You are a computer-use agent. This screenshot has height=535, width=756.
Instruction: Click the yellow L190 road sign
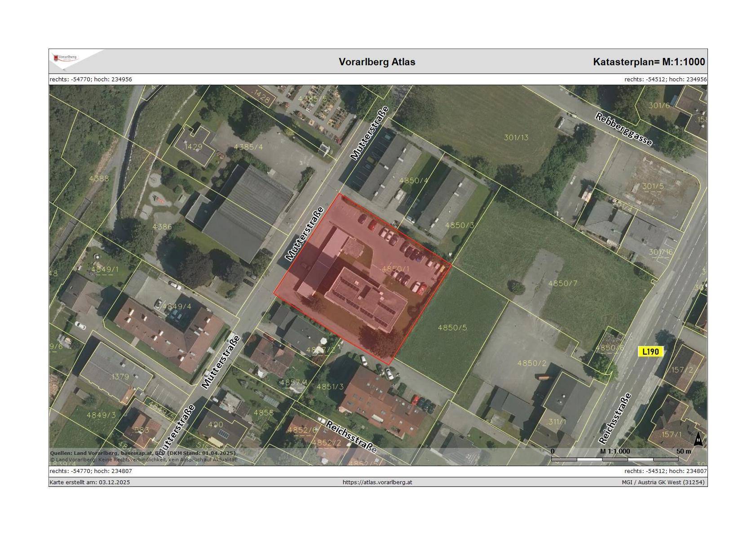pos(650,352)
